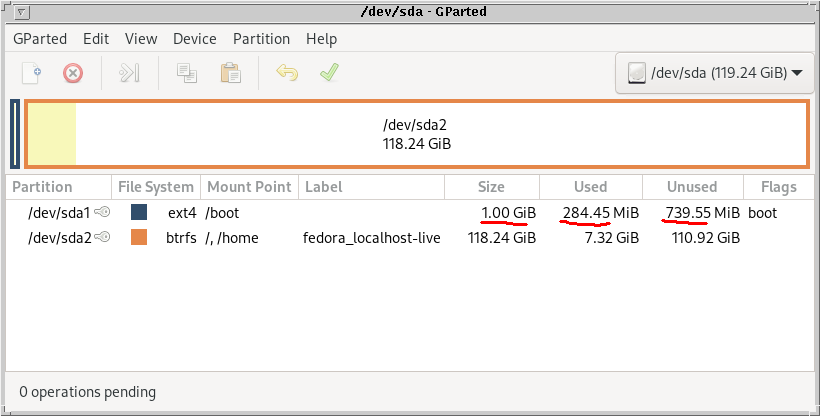The width and height of the screenshot is (820, 416).
Task: Click the orange btrfs color swatch
Action: [139, 238]
